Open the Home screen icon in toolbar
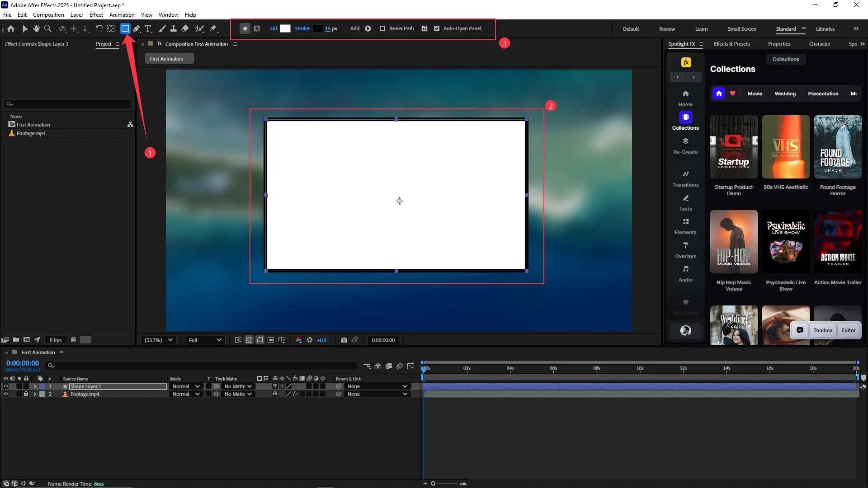The width and height of the screenshot is (868, 488). click(x=11, y=28)
